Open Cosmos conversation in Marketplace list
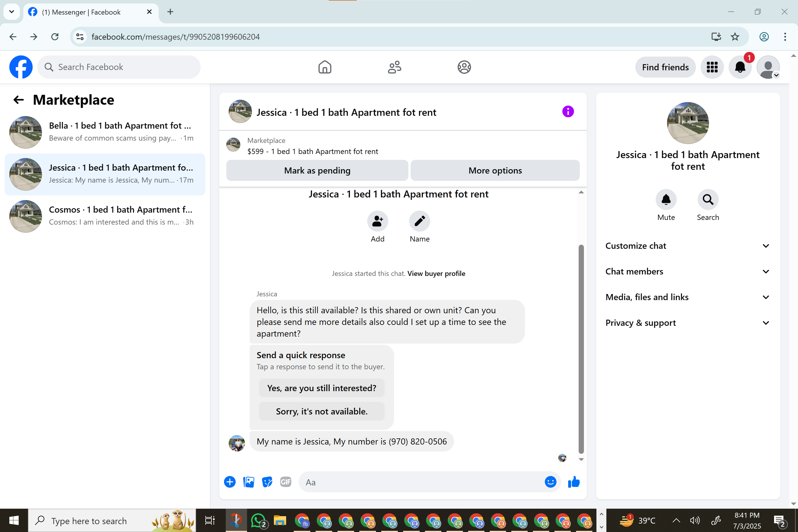The height and width of the screenshot is (532, 798). (x=105, y=216)
